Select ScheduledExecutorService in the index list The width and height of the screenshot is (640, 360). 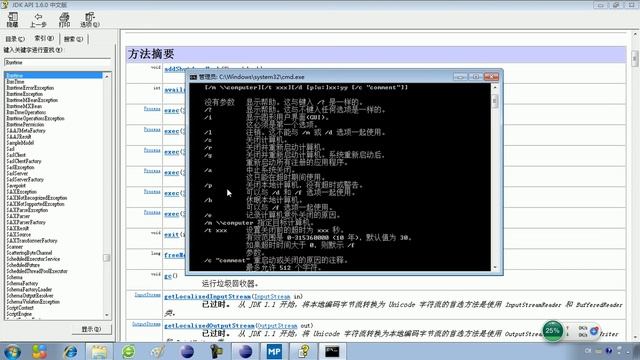pos(33,259)
